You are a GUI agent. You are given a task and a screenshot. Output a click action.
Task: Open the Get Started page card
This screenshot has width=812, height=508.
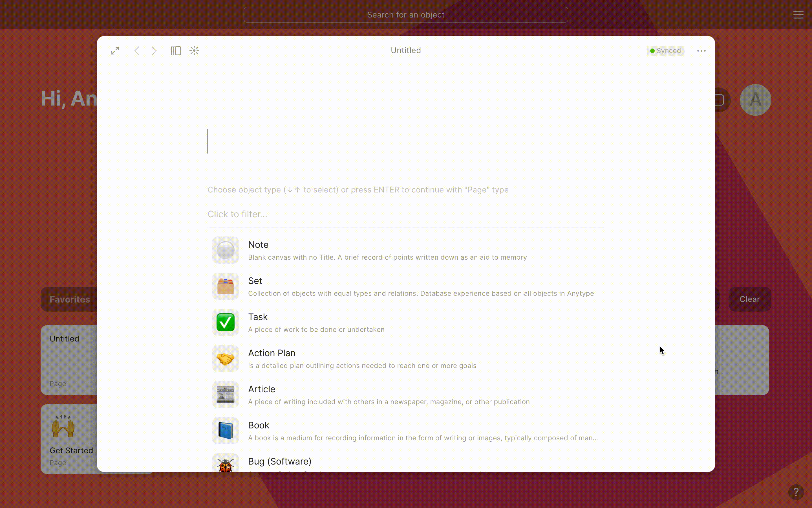click(69, 439)
